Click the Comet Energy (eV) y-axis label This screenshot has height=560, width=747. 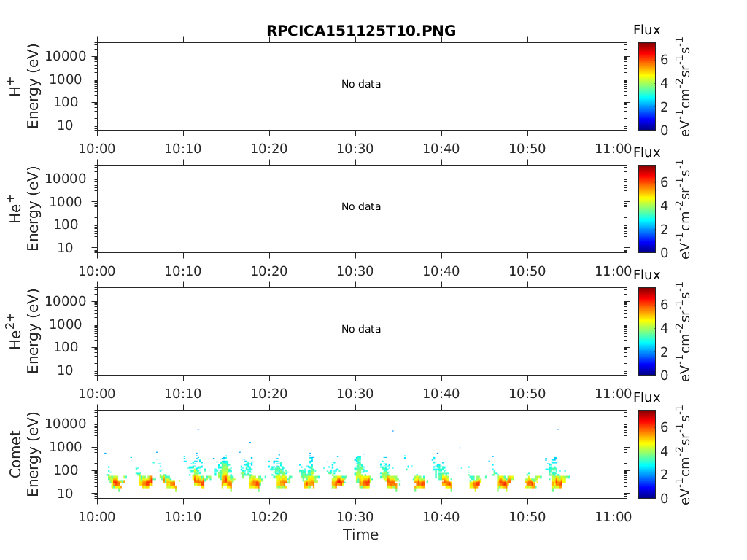click(32, 454)
